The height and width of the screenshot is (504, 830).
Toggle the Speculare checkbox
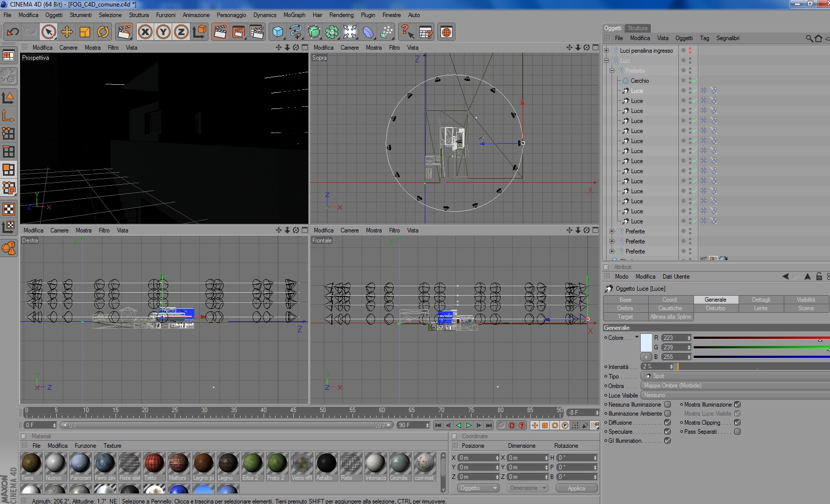pyautogui.click(x=667, y=432)
